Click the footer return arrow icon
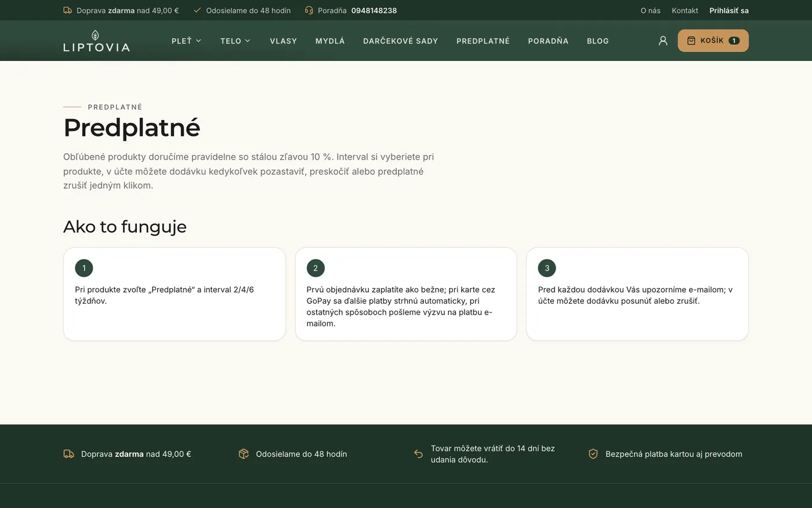This screenshot has height=508, width=812. (418, 454)
